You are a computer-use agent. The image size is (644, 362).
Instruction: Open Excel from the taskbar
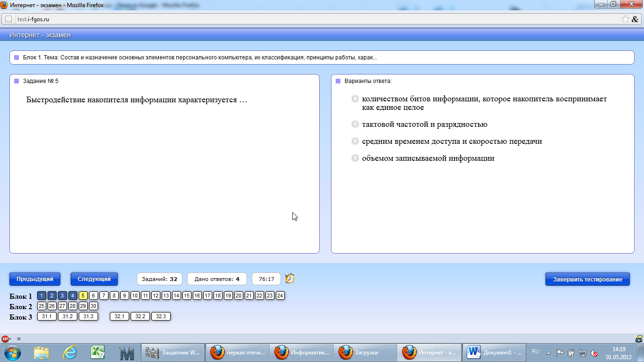(x=98, y=353)
